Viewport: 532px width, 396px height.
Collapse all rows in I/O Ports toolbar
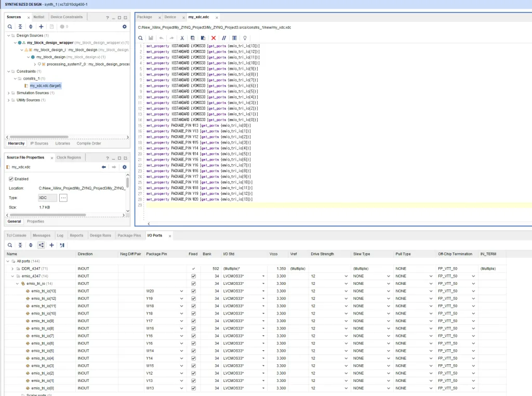click(20, 245)
